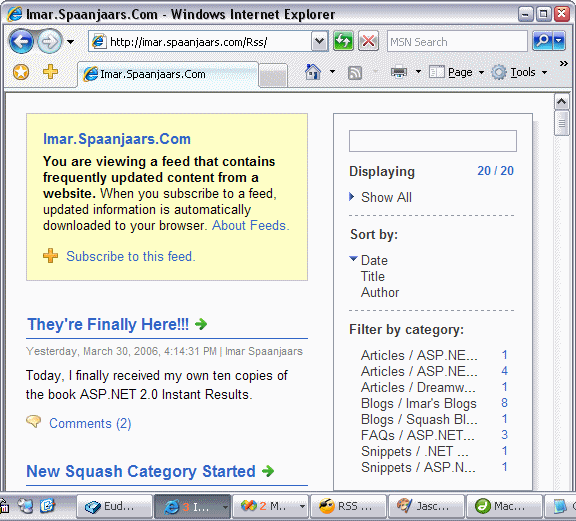The height and width of the screenshot is (521, 576).
Task: Filter by Articles / Dreamw... category
Action: click(x=418, y=387)
